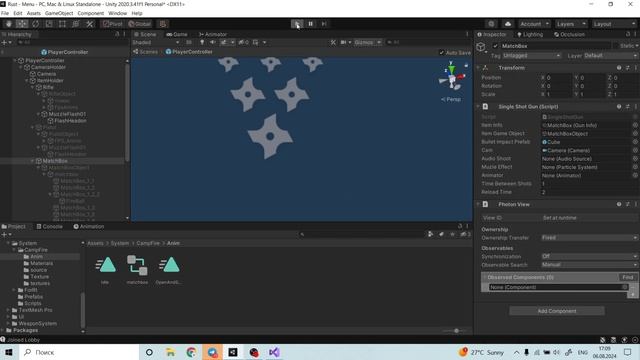Open Synchronization Off dropdown
640x360 pixels.
(589, 256)
